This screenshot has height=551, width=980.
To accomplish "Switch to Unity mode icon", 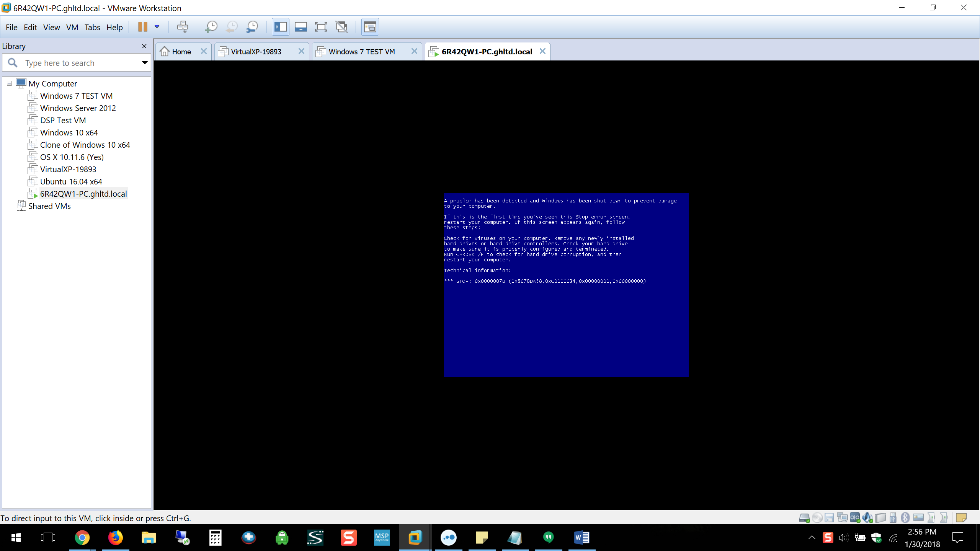I will 341,27.
